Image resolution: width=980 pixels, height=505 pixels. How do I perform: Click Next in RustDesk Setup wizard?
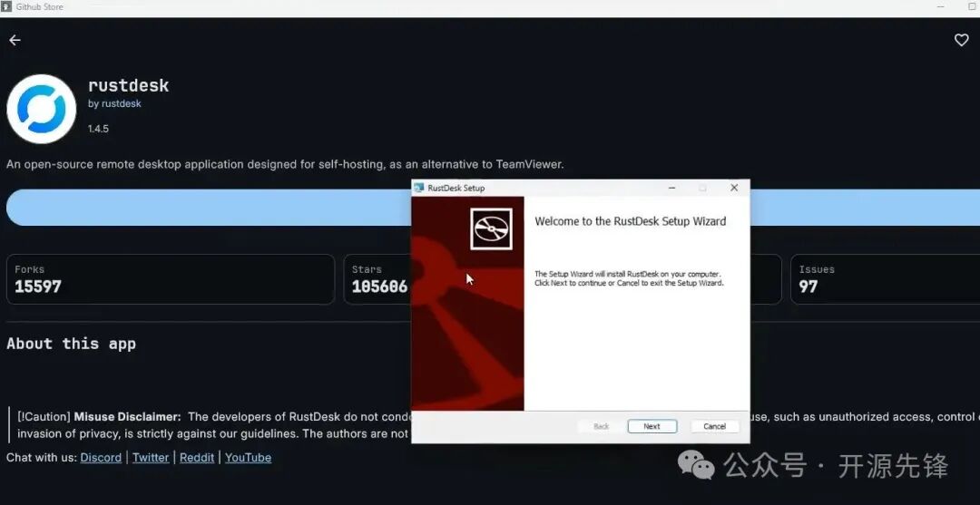652,426
